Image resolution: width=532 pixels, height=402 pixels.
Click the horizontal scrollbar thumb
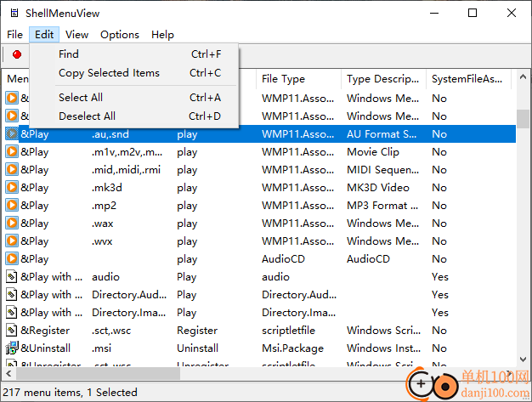click(99, 374)
